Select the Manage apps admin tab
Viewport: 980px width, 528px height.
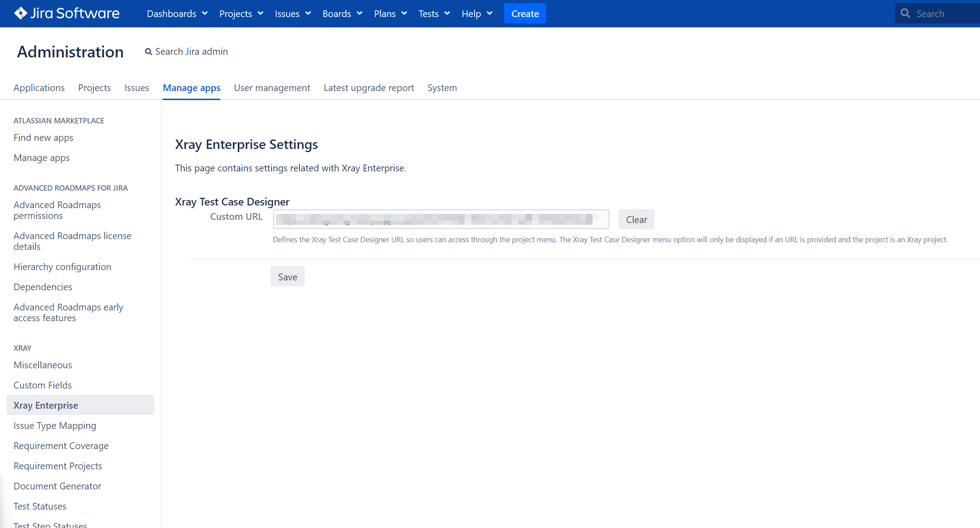click(x=191, y=88)
